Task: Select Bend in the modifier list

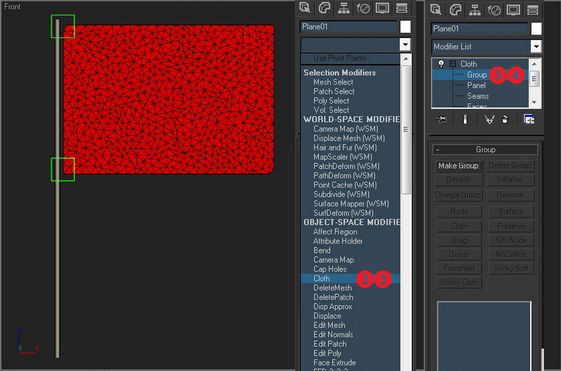Action: (322, 250)
